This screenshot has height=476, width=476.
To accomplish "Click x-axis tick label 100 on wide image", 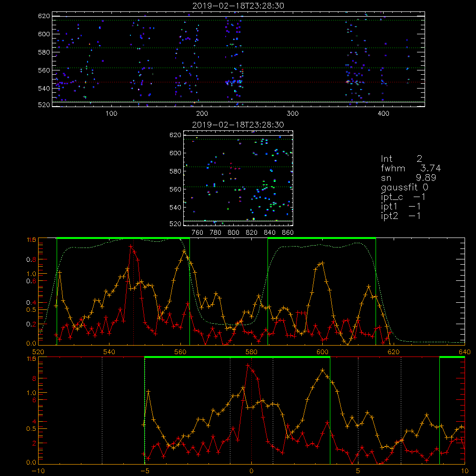I will (111, 114).
